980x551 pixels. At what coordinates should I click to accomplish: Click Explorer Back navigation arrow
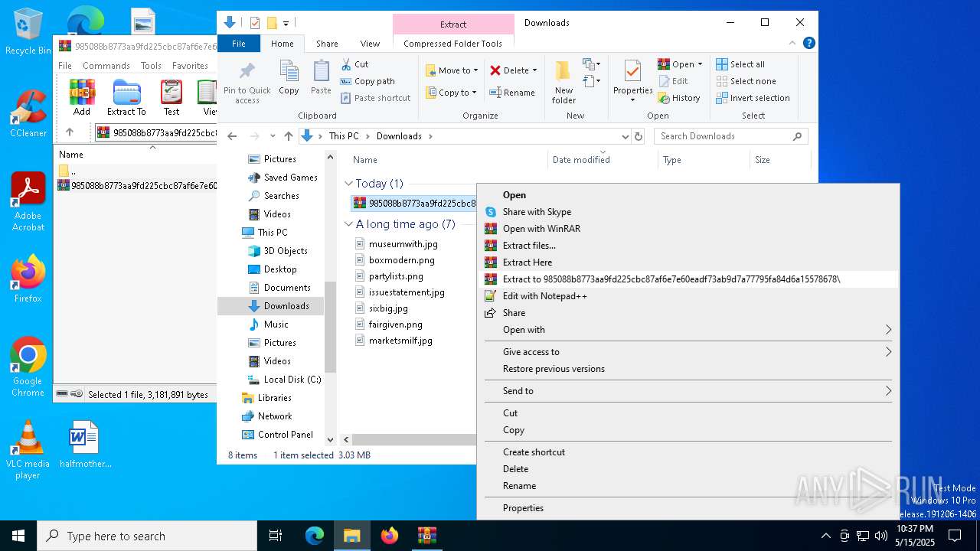(232, 136)
